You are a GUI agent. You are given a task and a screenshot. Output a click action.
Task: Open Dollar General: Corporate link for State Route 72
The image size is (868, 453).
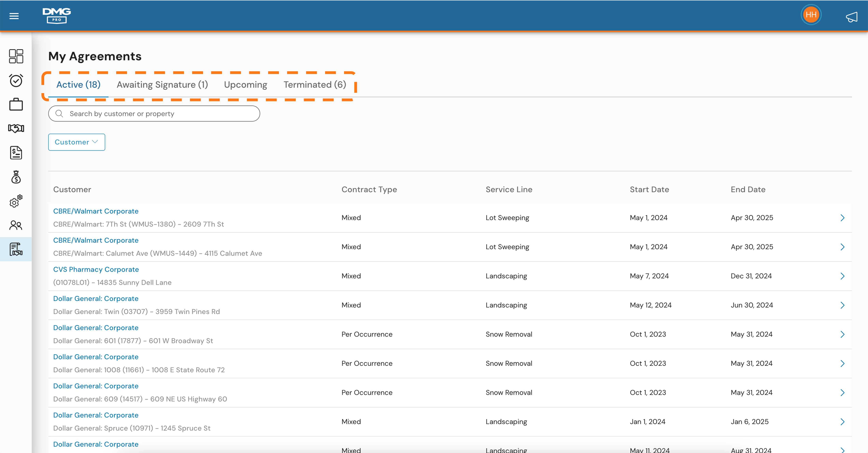tap(96, 357)
